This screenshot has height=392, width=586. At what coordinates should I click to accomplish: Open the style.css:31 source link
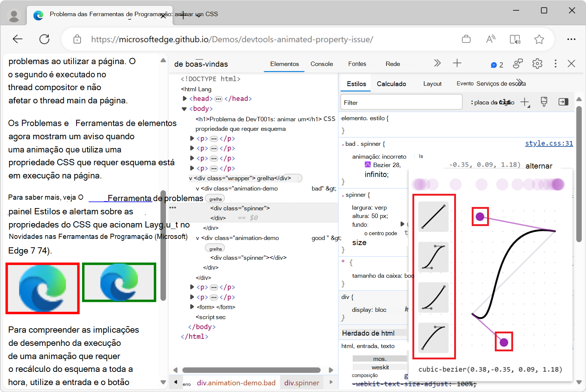click(549, 143)
